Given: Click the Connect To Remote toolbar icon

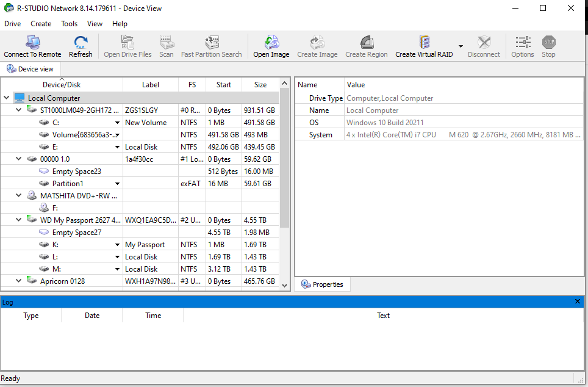Looking at the screenshot, I should coord(32,42).
